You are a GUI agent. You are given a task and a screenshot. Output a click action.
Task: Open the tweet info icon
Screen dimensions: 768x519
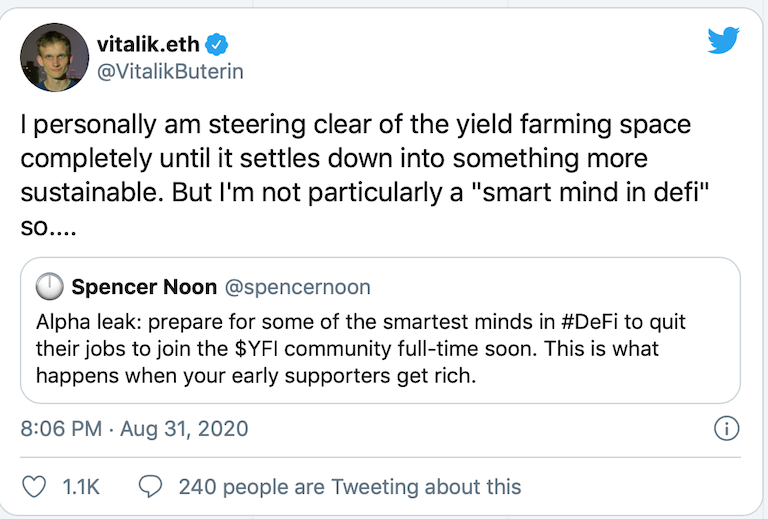click(726, 430)
